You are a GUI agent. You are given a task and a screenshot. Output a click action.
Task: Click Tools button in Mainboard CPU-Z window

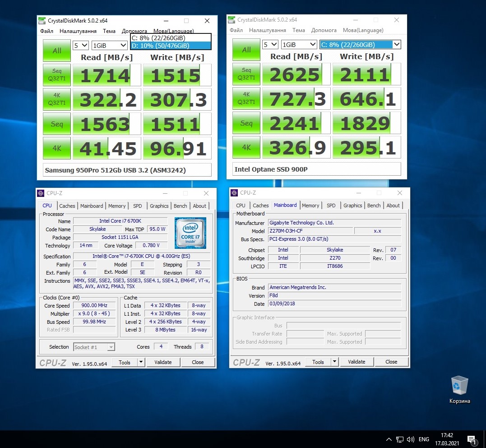click(x=318, y=362)
